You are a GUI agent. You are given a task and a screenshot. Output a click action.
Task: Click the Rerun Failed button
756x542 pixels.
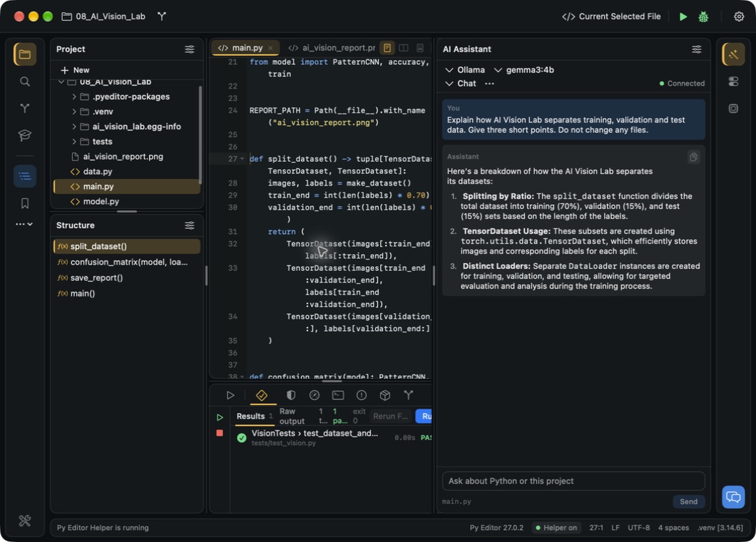391,416
